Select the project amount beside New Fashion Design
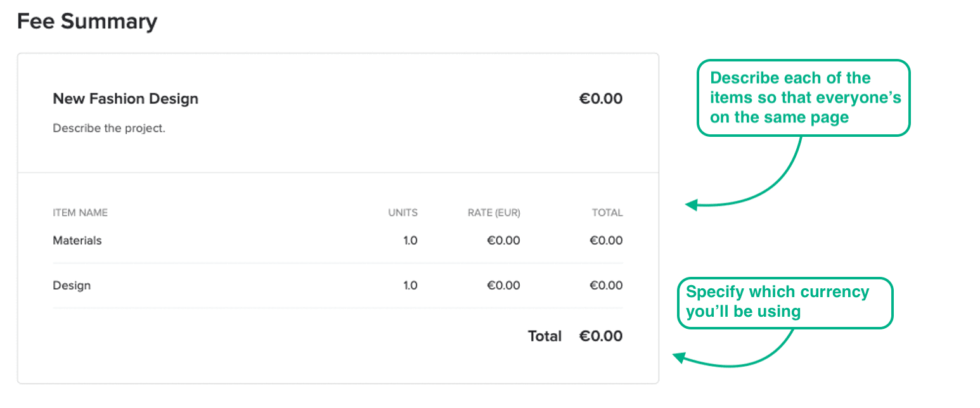The height and width of the screenshot is (408, 980). [600, 99]
